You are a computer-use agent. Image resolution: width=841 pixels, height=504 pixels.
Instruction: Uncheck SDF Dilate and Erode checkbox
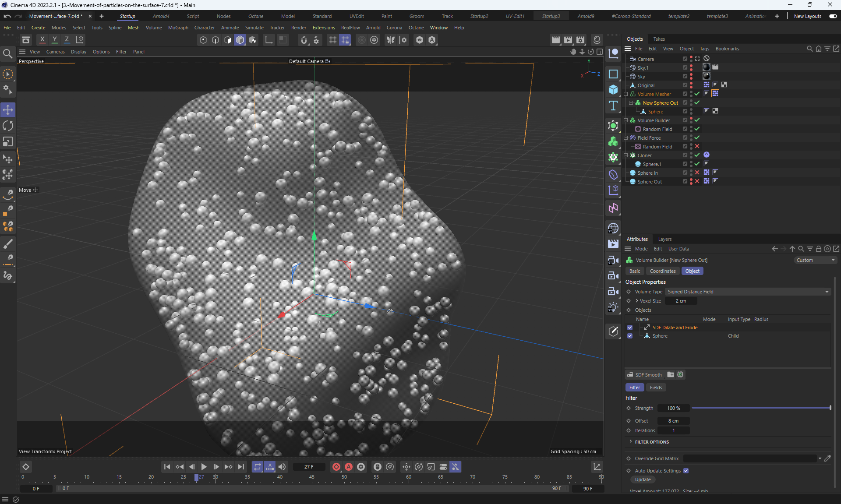630,328
